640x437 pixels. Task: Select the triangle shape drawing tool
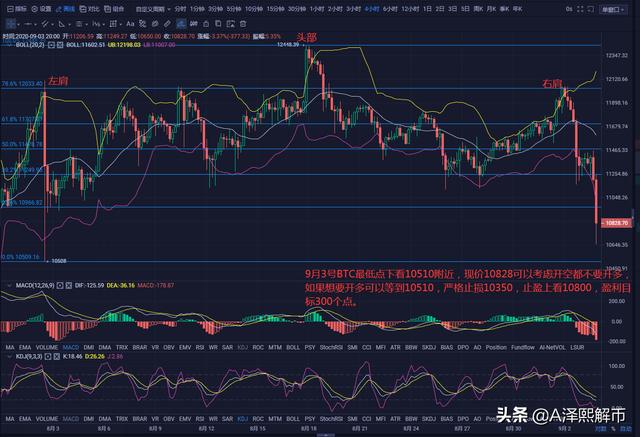[62, 24]
